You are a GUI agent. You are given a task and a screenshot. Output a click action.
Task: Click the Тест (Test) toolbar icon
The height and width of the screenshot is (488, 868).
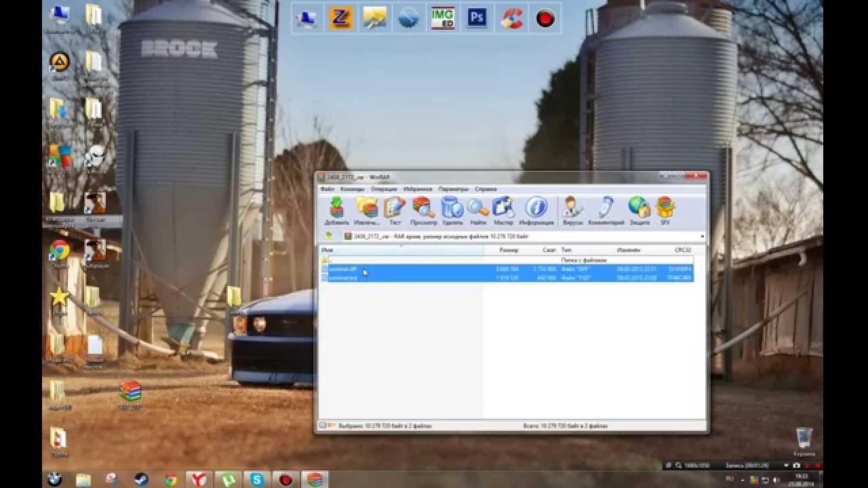(395, 211)
